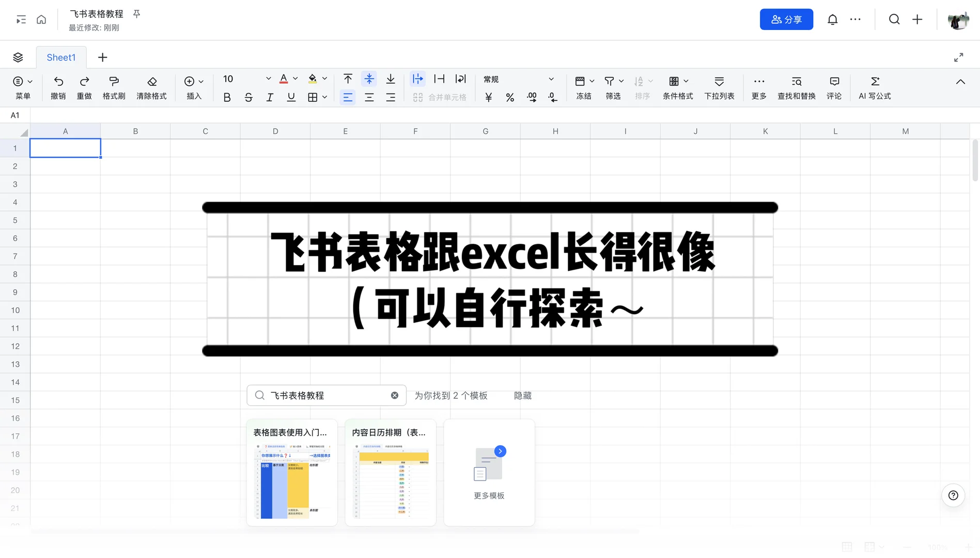This screenshot has width=980, height=558.
Task: Collapse the toolbar with chevron
Action: [960, 82]
